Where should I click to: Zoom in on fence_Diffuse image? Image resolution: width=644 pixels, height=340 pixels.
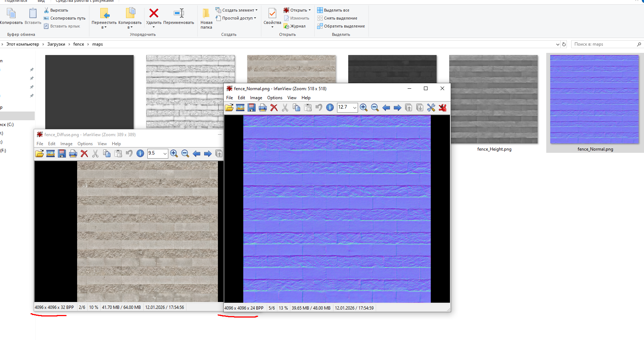[x=174, y=154]
